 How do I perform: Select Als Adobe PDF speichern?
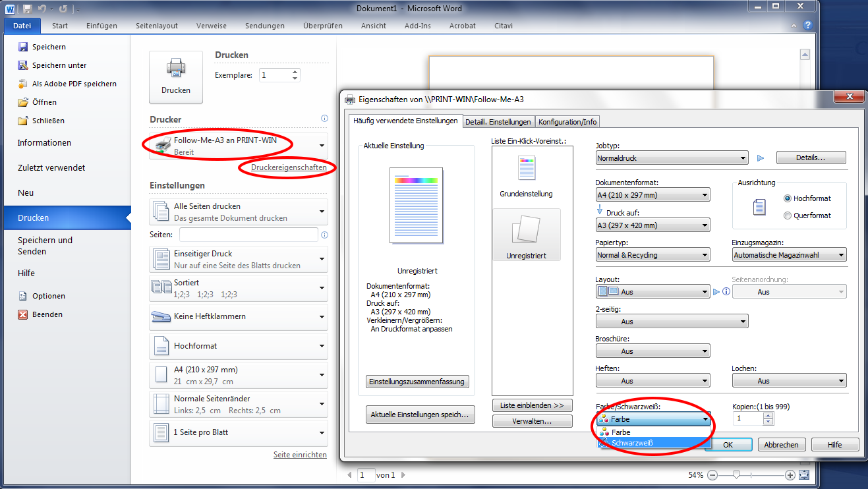(67, 84)
